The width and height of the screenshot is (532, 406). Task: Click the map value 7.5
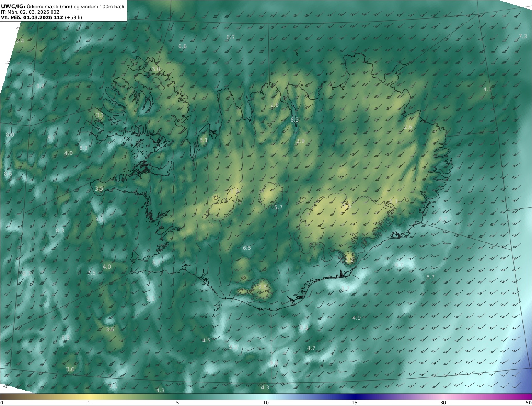pyautogui.click(x=91, y=273)
